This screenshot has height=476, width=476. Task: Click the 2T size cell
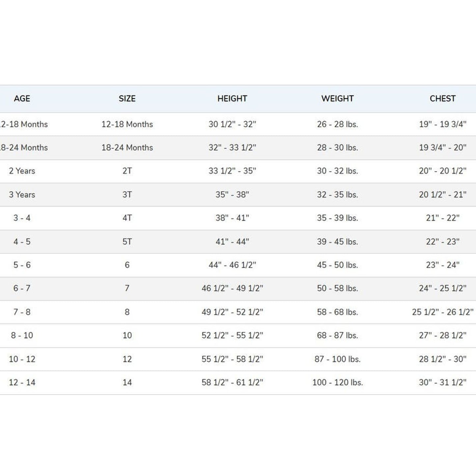(x=127, y=171)
